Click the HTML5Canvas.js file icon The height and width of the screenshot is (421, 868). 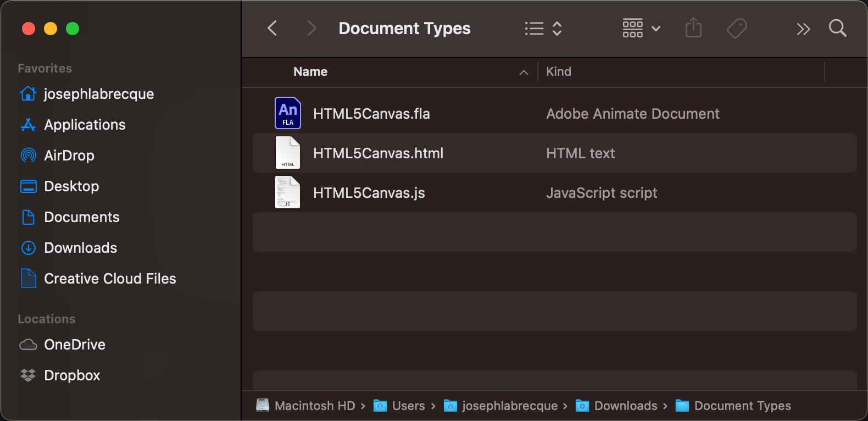[x=288, y=192]
